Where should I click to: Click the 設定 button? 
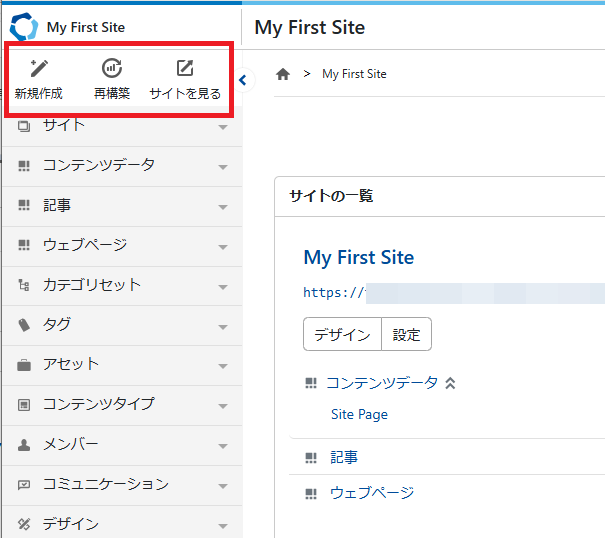[406, 335]
